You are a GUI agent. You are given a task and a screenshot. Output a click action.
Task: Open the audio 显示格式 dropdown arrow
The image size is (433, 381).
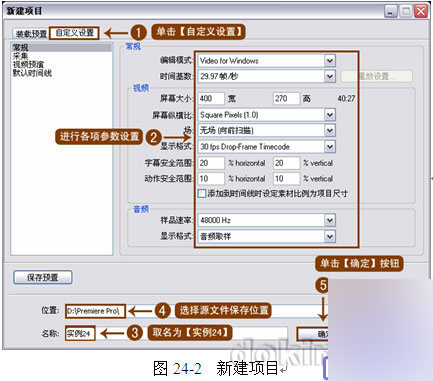pyautogui.click(x=330, y=236)
